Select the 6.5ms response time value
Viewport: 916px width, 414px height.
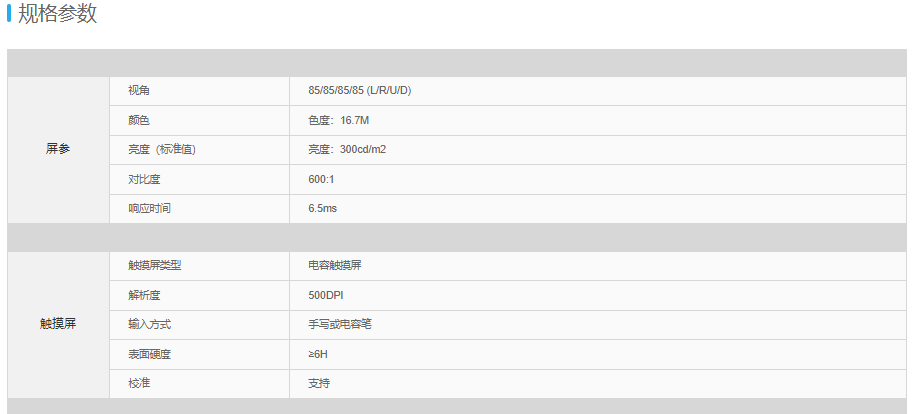tap(322, 208)
